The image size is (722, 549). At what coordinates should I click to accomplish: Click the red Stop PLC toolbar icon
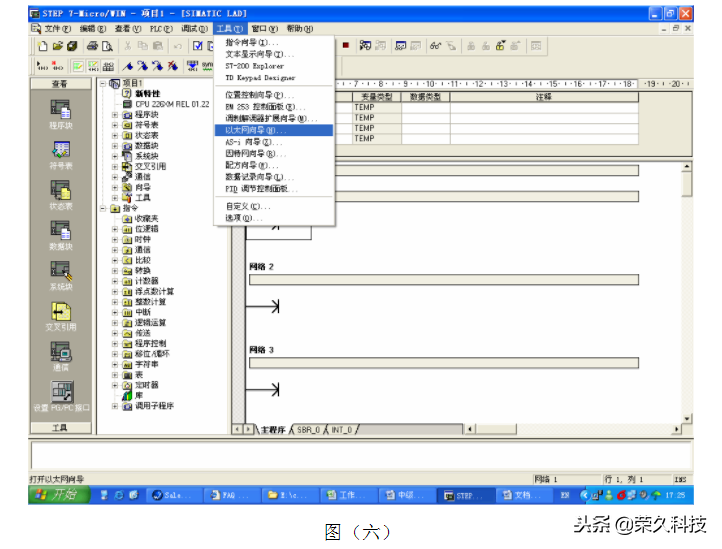pos(345,46)
